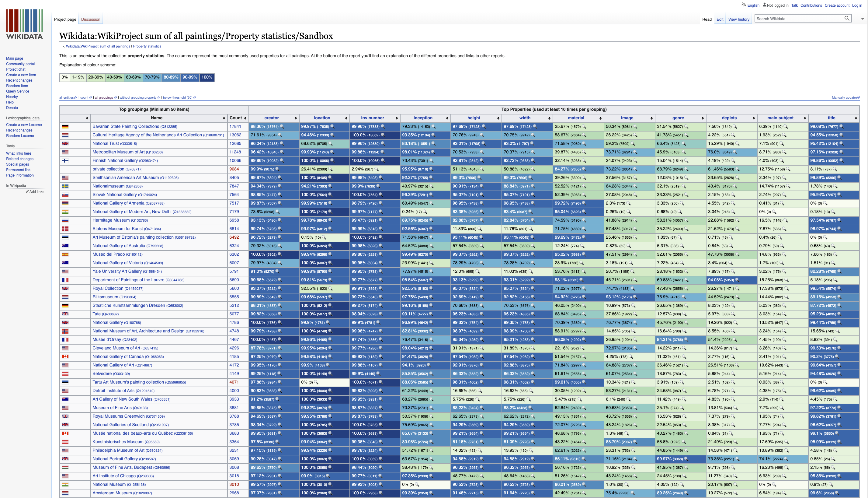Open the View history tab

point(738,19)
